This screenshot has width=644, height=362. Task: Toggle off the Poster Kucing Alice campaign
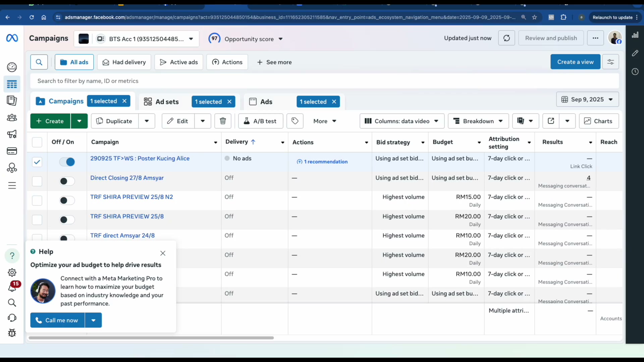[x=67, y=162]
